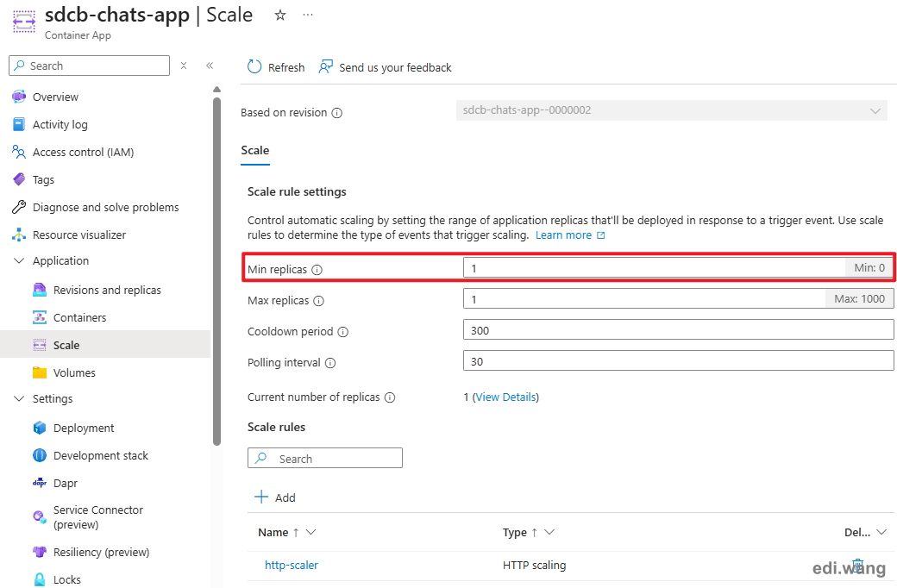Viewport: 897px width, 588px height.
Task: Open the Del... column chevron
Action: pos(881,533)
